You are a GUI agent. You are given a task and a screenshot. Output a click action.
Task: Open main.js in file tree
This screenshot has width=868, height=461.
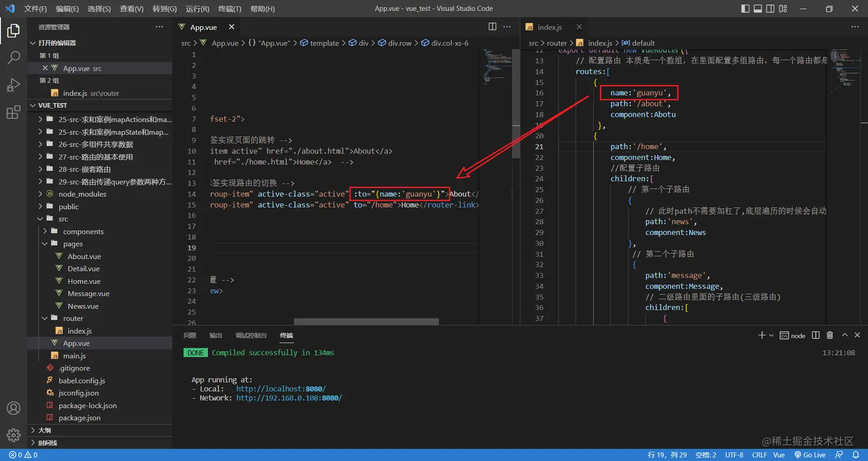pyautogui.click(x=99, y=356)
